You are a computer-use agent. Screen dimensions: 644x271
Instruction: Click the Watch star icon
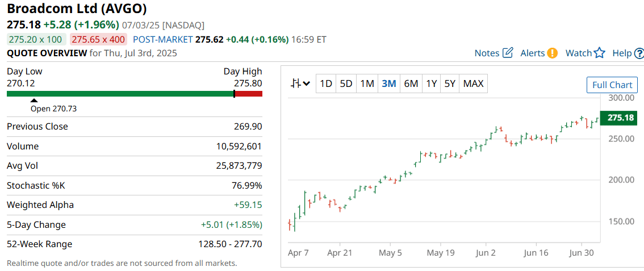click(600, 53)
